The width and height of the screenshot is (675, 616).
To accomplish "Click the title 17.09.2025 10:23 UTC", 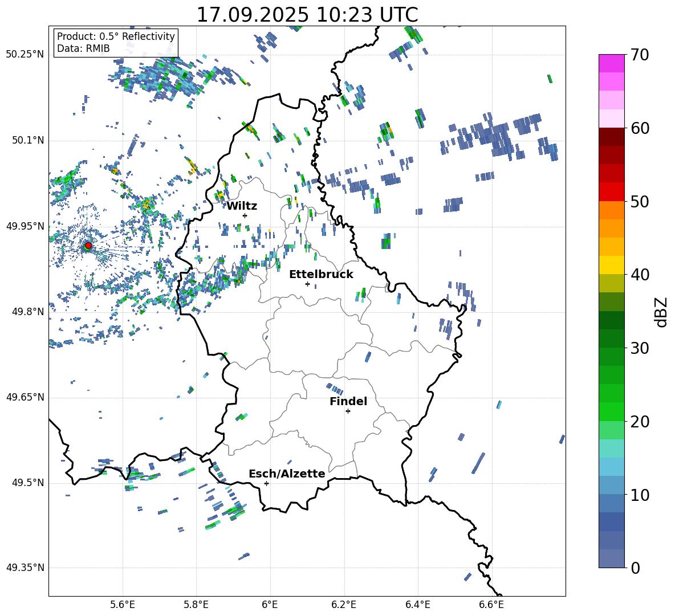I will 307,15.
